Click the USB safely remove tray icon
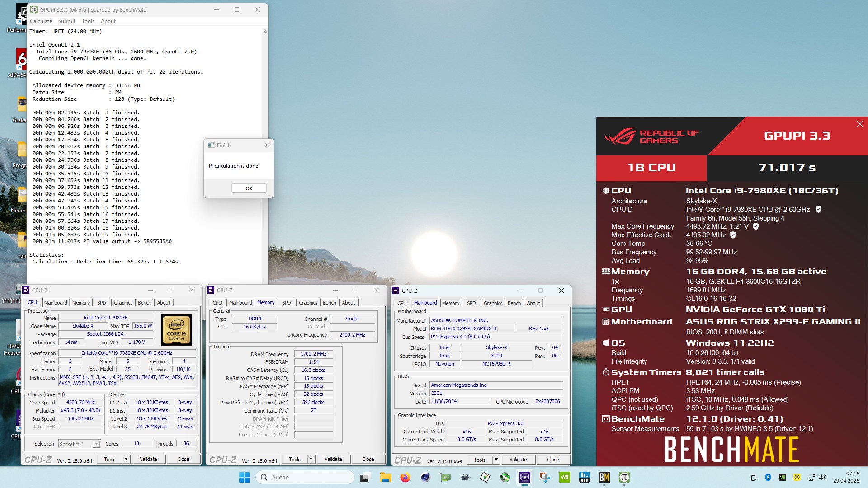 pyautogui.click(x=753, y=477)
